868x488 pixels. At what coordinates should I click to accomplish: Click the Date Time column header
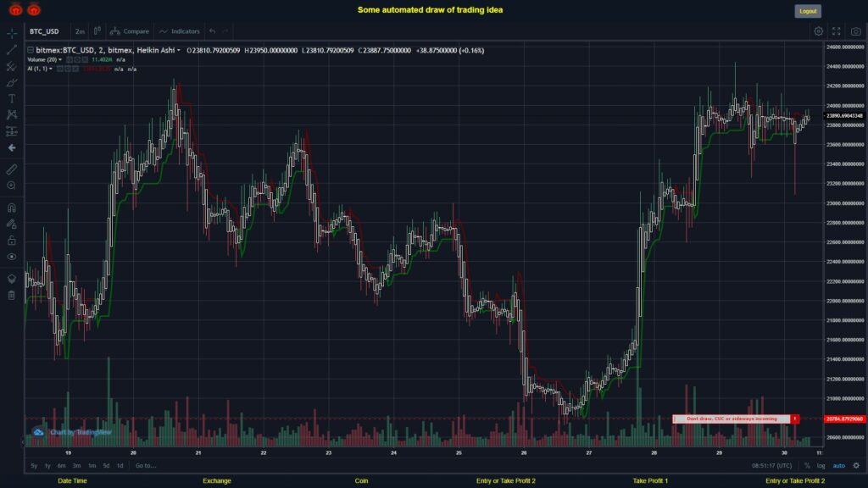click(x=73, y=481)
